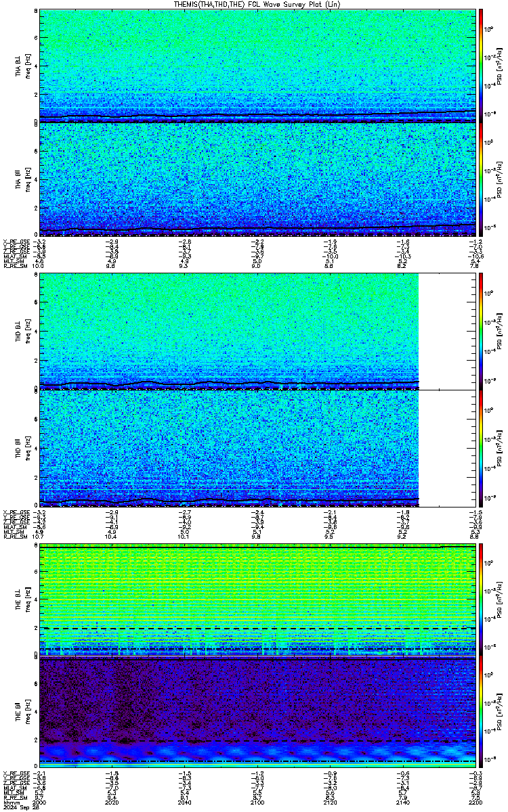
Task: Select the THA BII spectrogram panel
Action: coord(256,179)
